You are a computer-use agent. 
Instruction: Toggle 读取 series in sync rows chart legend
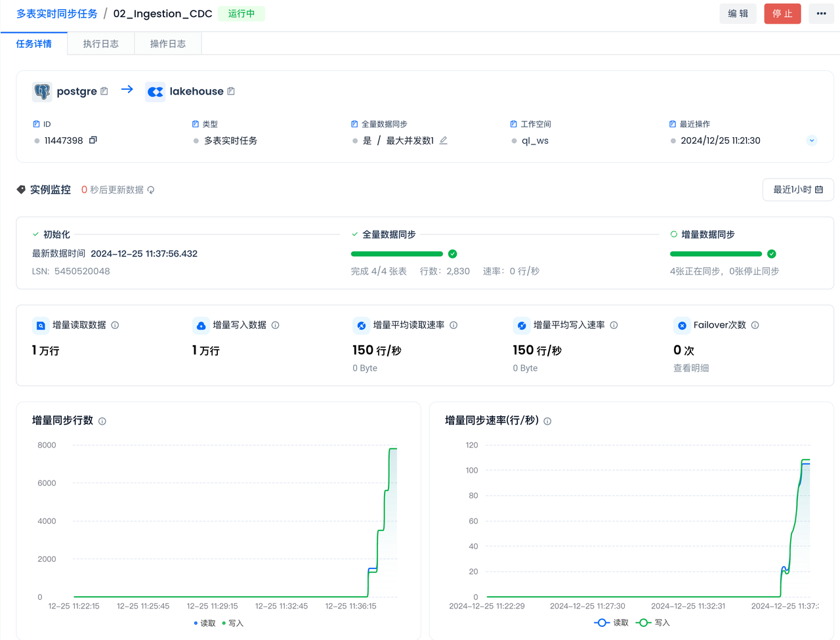click(x=205, y=623)
